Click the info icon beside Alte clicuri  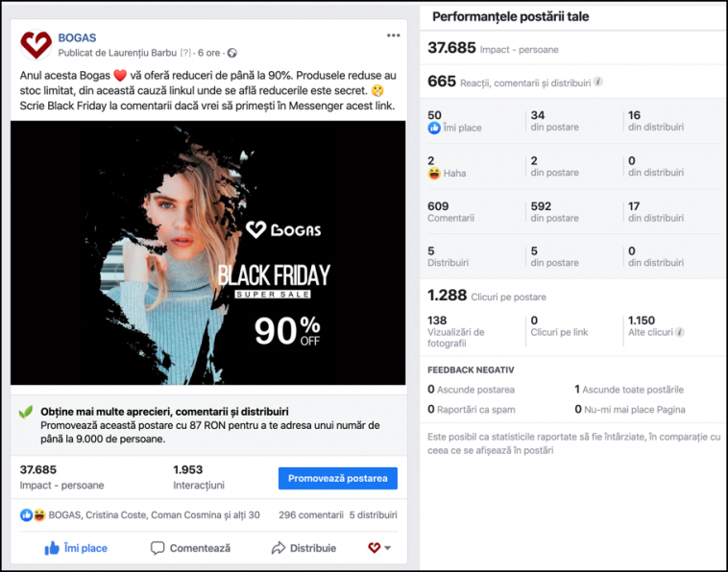click(680, 332)
